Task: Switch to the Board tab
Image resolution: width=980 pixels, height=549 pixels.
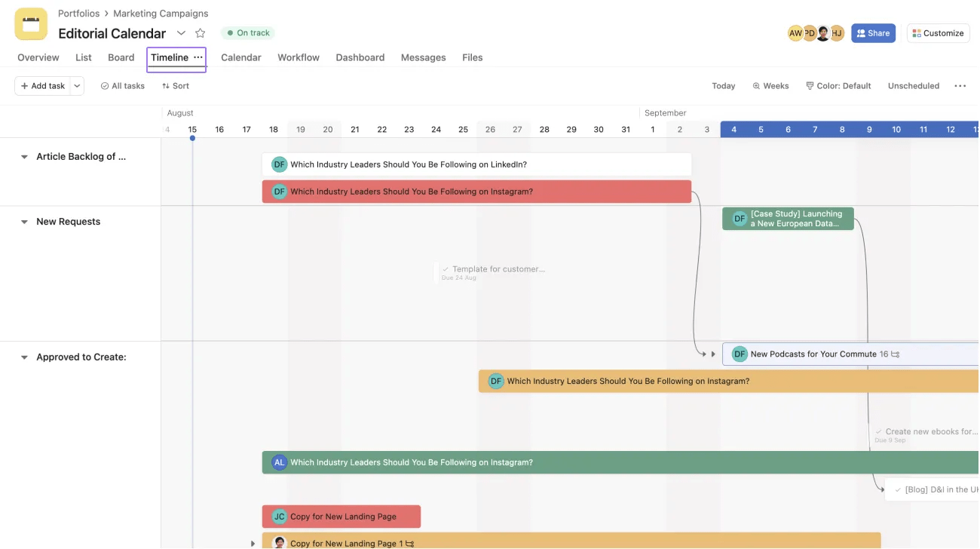Action: coord(121,57)
